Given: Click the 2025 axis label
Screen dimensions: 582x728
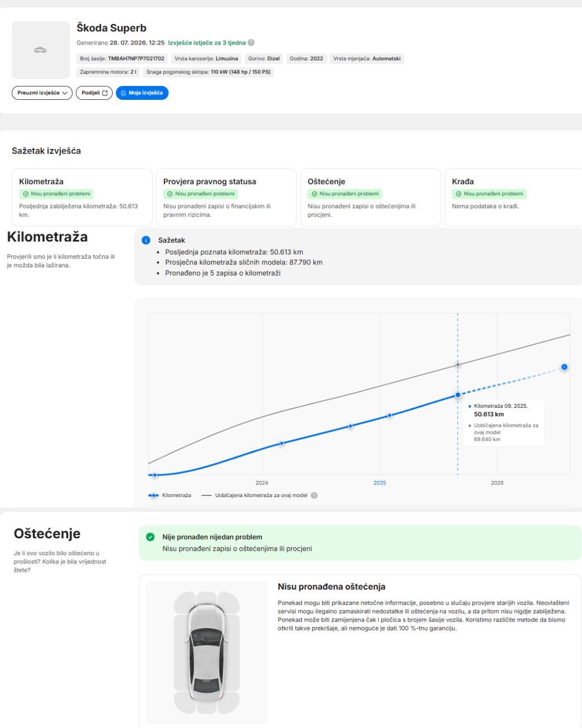Looking at the screenshot, I should pos(380,483).
